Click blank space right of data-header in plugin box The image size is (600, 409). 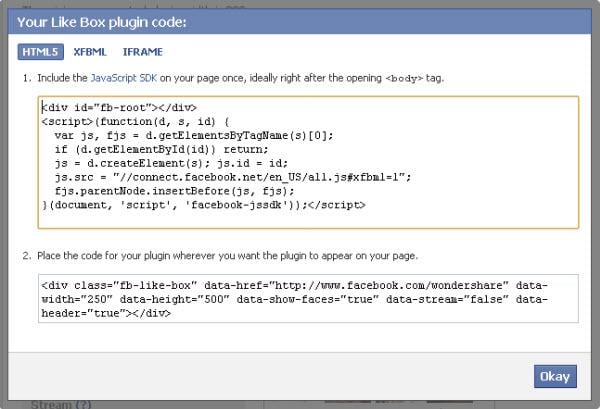tap(400, 313)
